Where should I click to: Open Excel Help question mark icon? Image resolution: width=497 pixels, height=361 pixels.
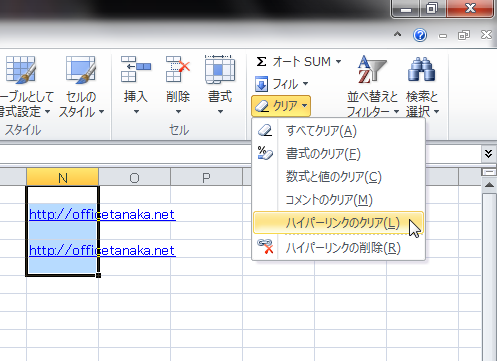(x=420, y=35)
